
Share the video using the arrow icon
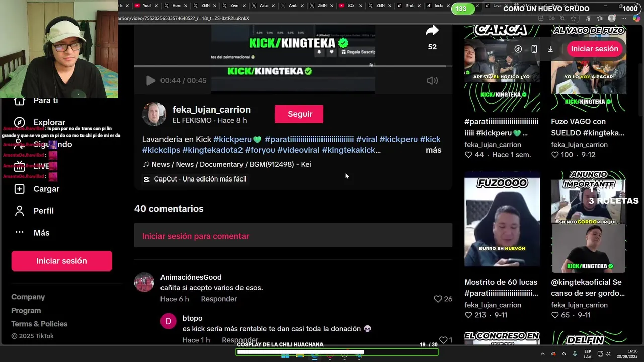pyautogui.click(x=432, y=31)
